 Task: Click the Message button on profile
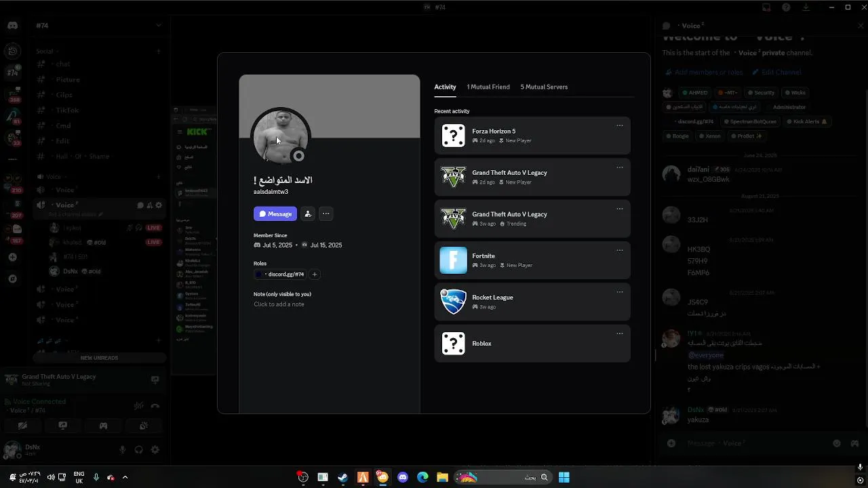(275, 213)
